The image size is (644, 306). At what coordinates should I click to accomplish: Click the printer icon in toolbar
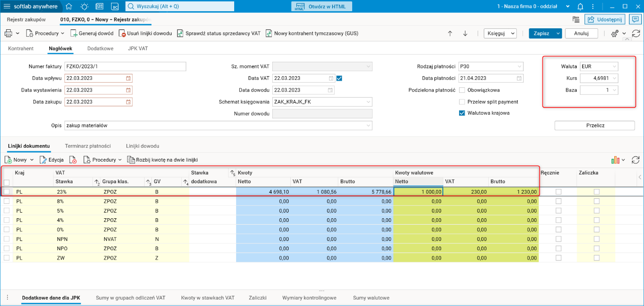click(8, 33)
